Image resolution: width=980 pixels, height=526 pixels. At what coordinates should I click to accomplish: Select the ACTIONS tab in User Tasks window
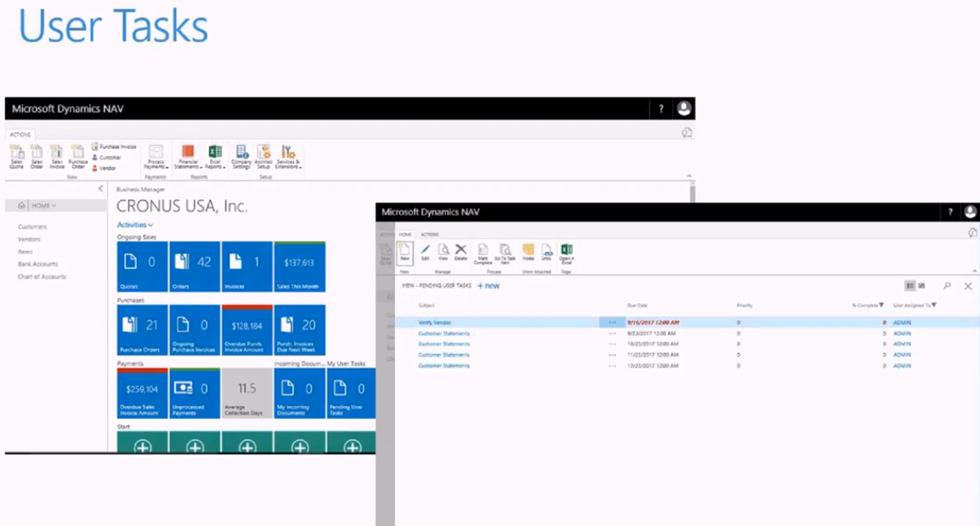[x=429, y=235]
